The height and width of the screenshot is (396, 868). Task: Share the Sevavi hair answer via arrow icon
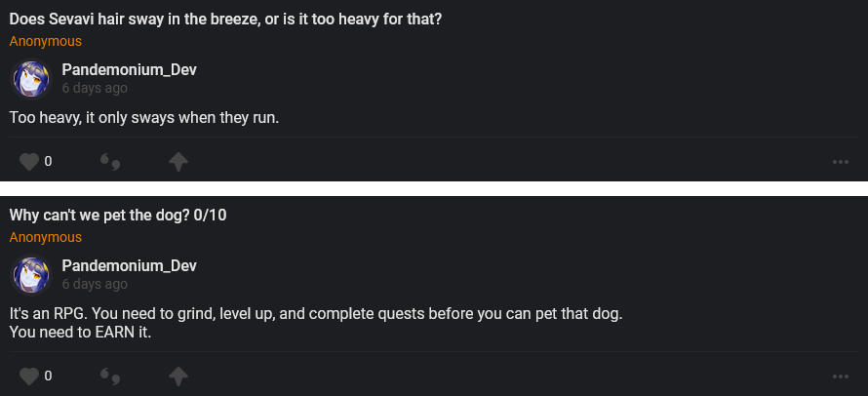tap(178, 161)
